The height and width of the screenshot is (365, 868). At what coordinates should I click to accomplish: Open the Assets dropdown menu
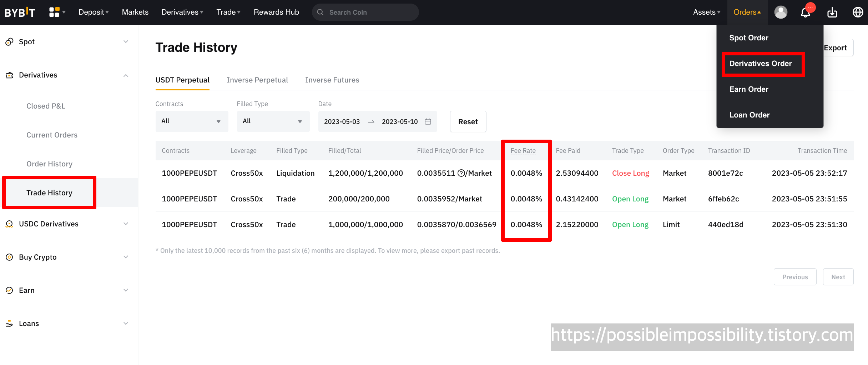[x=707, y=12]
